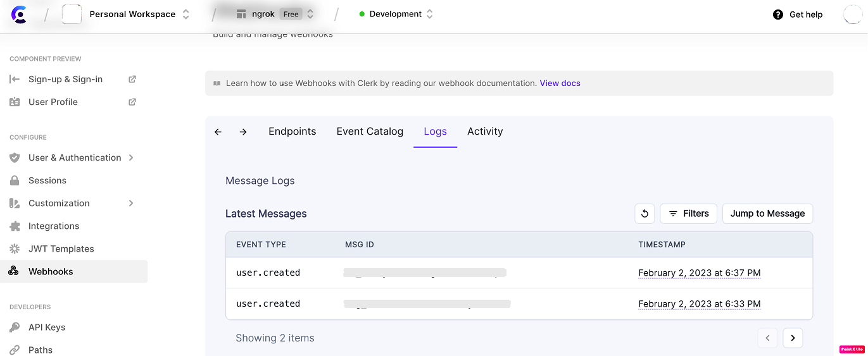Open the Integrations page
868x356 pixels.
click(x=54, y=226)
